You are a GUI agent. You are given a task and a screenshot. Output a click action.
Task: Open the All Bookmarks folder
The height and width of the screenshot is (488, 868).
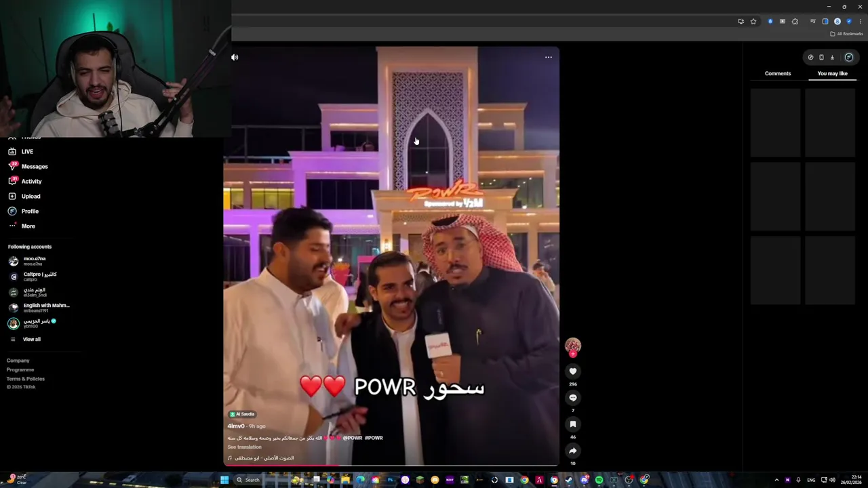[846, 34]
